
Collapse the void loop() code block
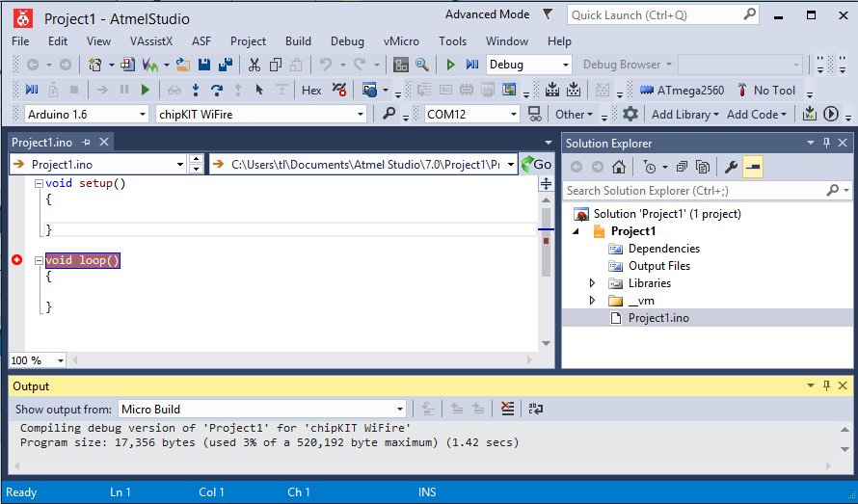click(x=39, y=261)
